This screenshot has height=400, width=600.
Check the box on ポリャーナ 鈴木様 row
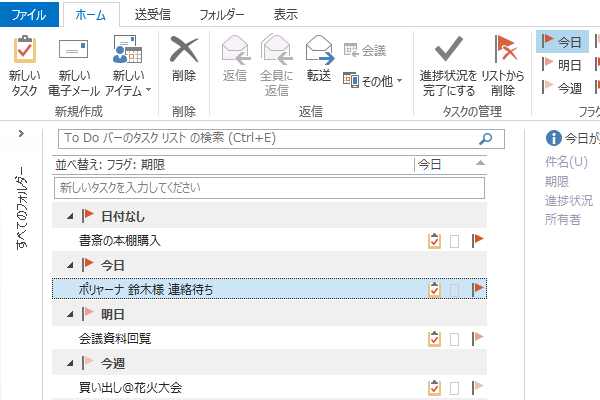pyautogui.click(x=454, y=290)
